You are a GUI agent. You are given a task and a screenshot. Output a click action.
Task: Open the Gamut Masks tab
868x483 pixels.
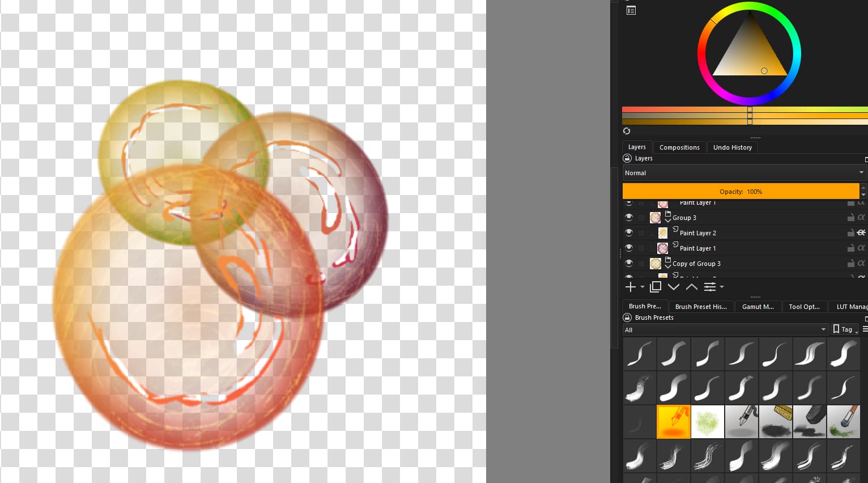(x=758, y=307)
